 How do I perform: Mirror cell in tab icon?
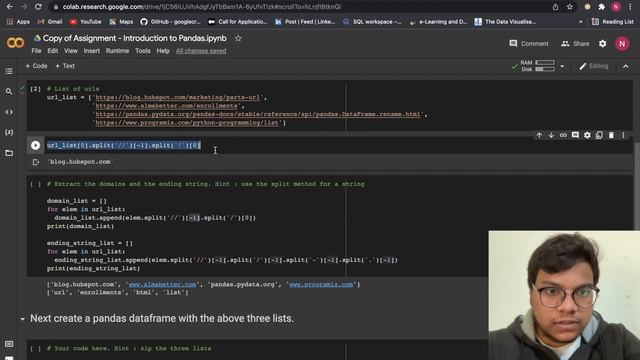coord(599,135)
